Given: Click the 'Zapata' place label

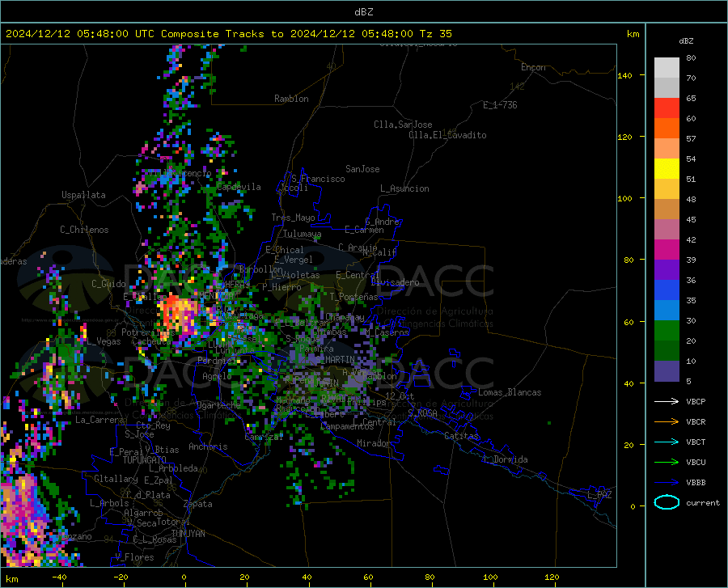Looking at the screenshot, I should point(198,504).
